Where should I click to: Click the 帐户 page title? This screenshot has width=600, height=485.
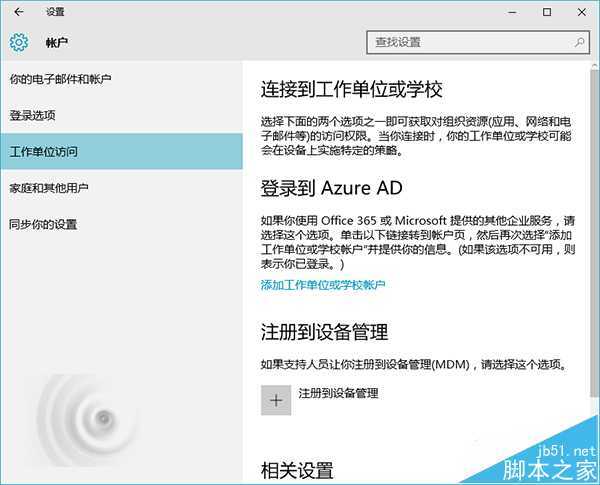(57, 42)
